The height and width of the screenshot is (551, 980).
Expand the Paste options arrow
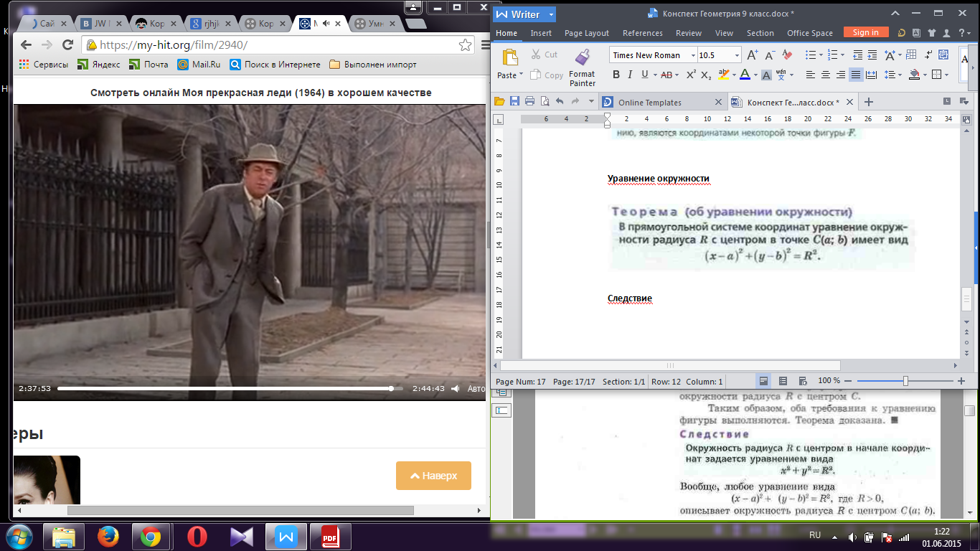coord(522,75)
